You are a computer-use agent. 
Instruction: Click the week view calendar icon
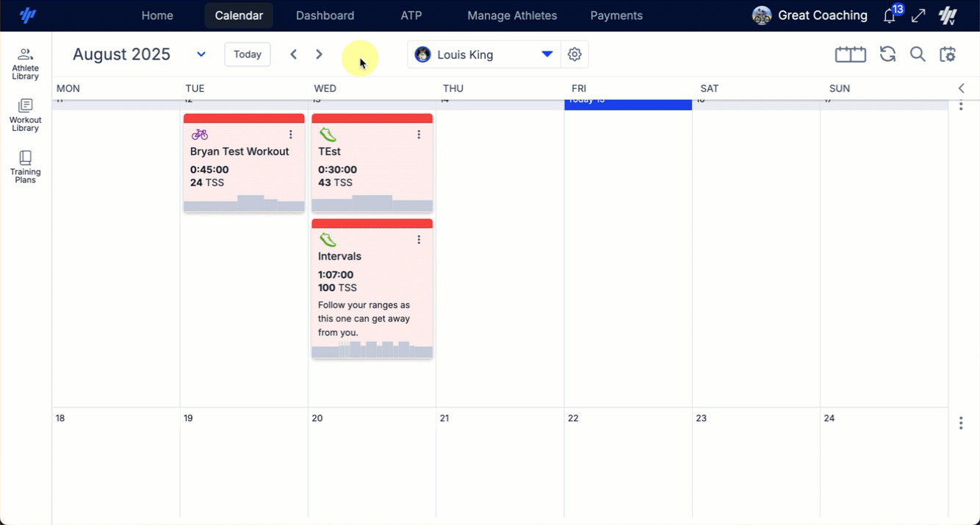[x=850, y=54]
